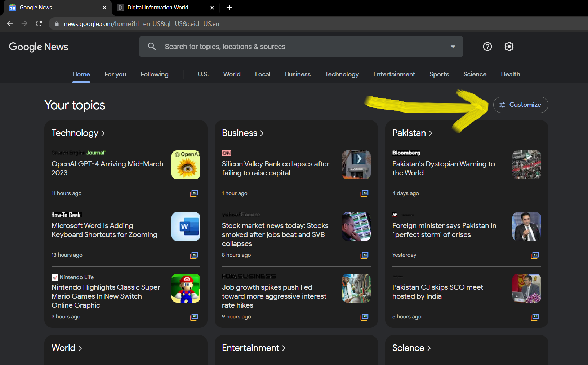Image resolution: width=588 pixels, height=365 pixels.
Task: Click the search topics input field
Action: pyautogui.click(x=301, y=47)
